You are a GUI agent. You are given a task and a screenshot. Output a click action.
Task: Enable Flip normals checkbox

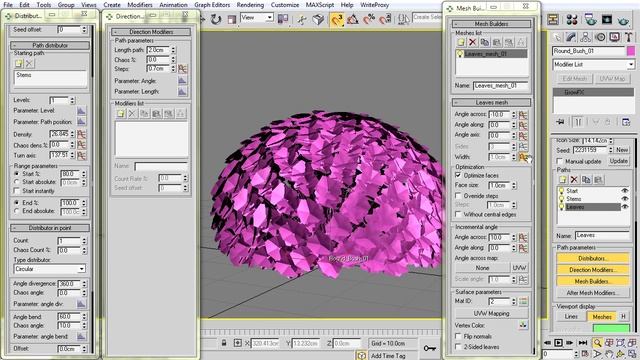[458, 336]
